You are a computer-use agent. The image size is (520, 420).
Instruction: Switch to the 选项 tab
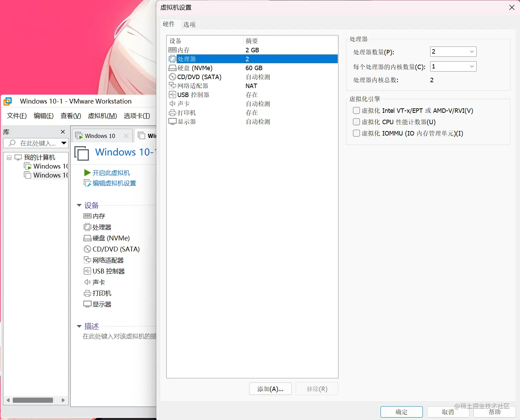189,24
